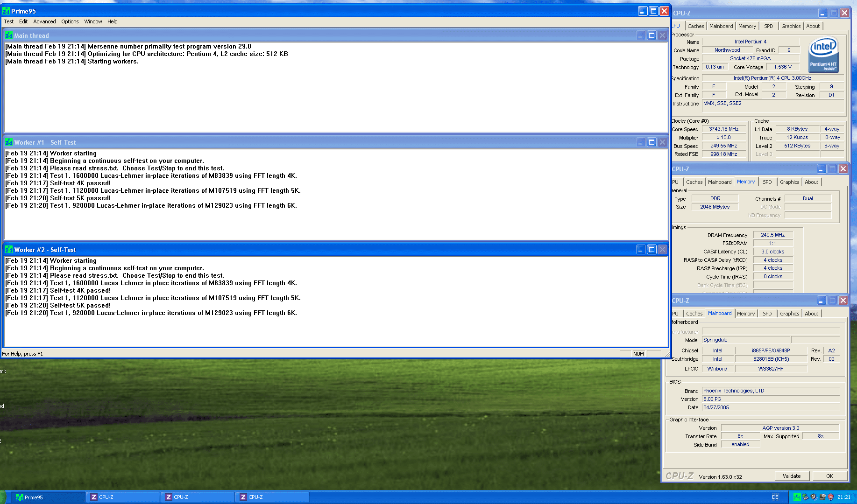Click the BIOS Date value 04/27/2005

tap(771, 408)
